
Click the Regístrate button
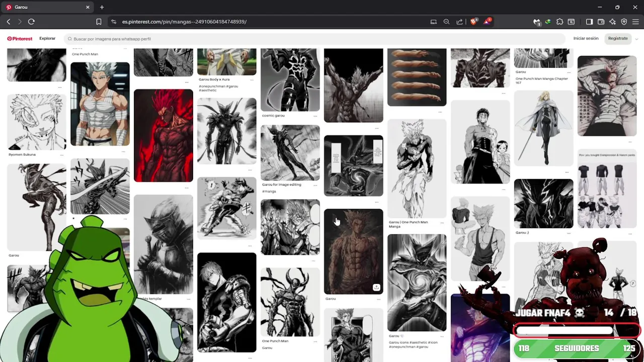tap(618, 38)
